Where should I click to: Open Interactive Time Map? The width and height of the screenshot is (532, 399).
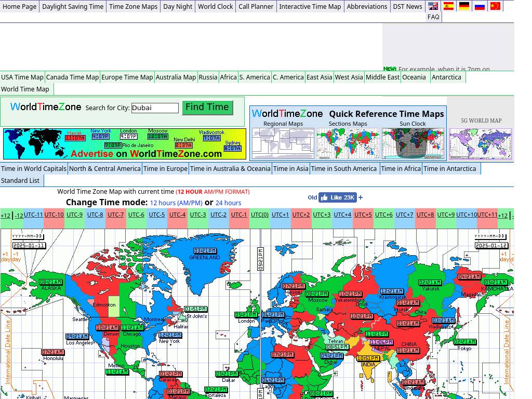click(310, 6)
